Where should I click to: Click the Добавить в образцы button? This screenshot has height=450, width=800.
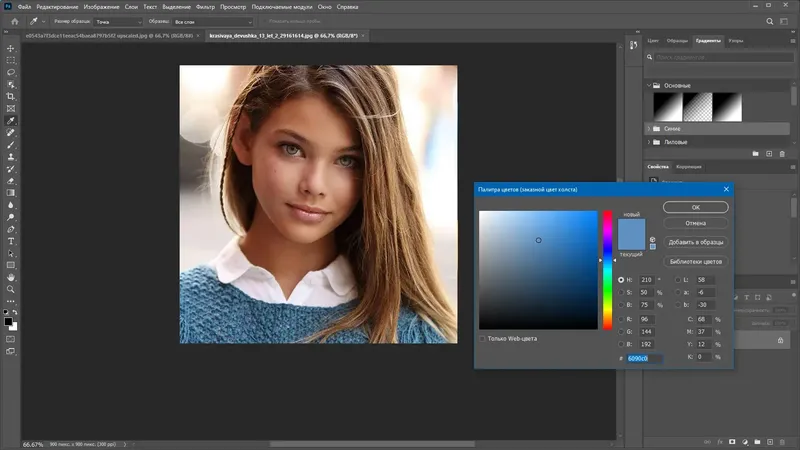coord(696,242)
